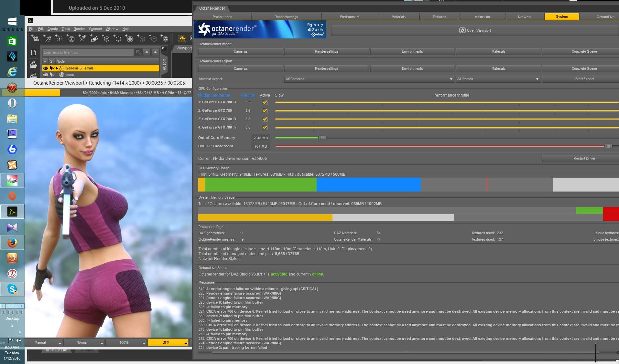
Task: Click the Open Viewport button
Action: (475, 30)
